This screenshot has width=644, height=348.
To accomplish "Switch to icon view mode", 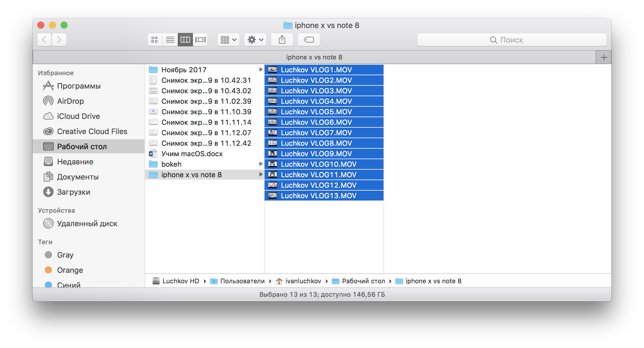I will click(x=154, y=40).
